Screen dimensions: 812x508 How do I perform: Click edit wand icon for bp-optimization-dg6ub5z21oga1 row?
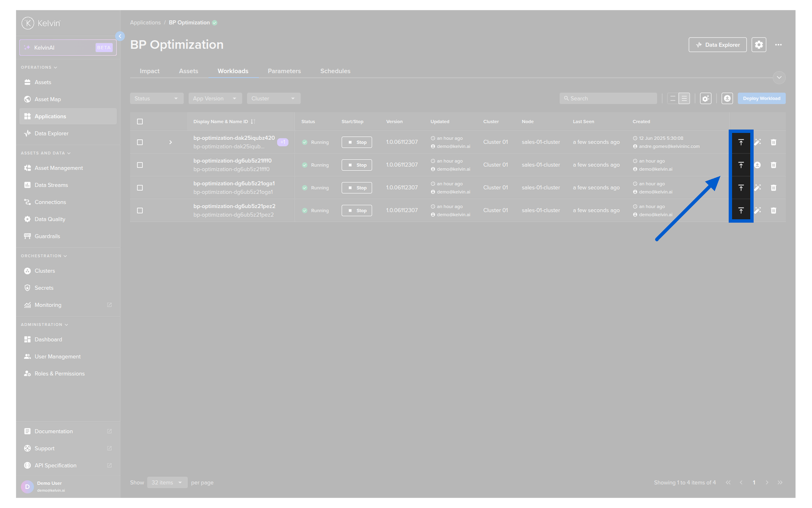click(x=757, y=188)
